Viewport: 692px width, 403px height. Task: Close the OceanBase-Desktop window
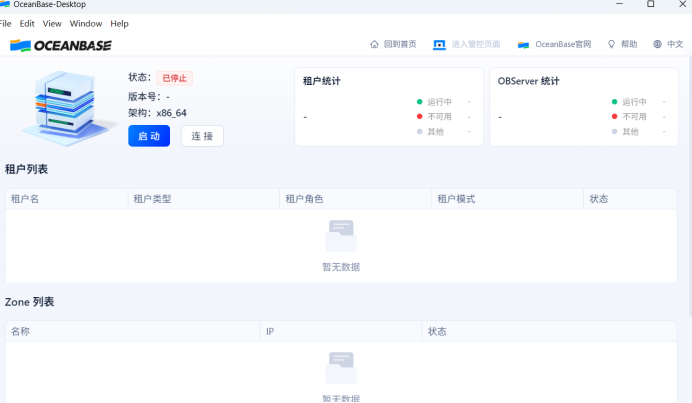point(682,4)
